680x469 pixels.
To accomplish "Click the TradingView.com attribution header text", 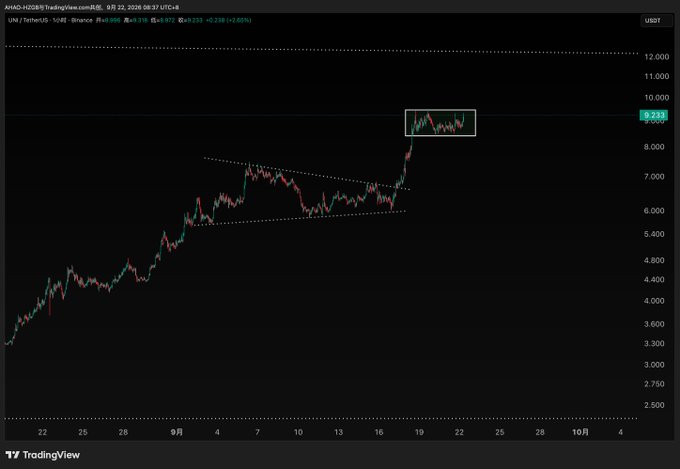I will 91,7.
